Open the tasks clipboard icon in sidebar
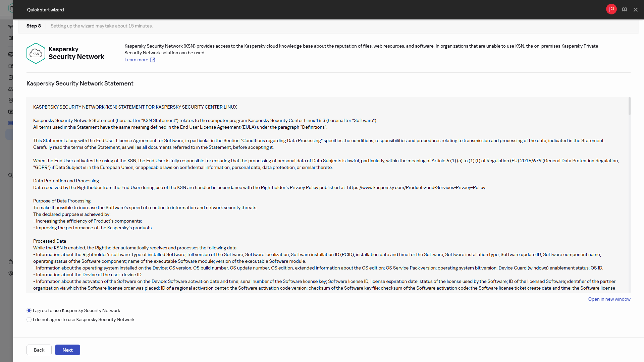The image size is (644, 362). tap(11, 77)
